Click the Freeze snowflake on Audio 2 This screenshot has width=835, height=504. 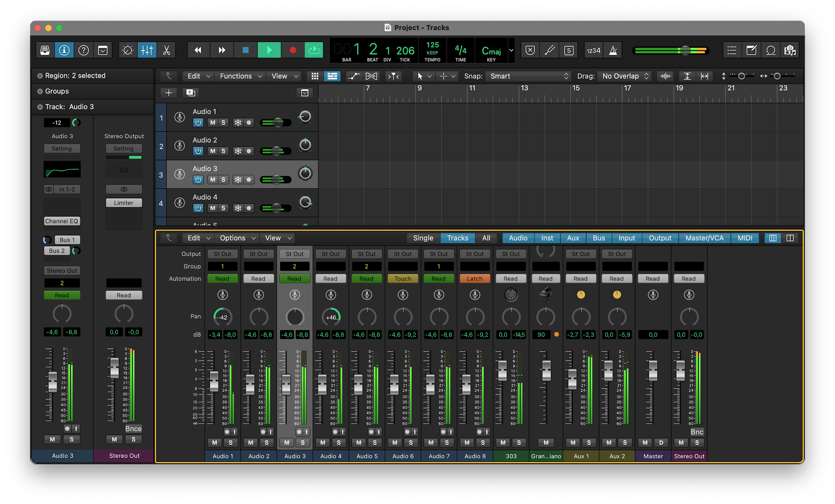click(x=238, y=151)
